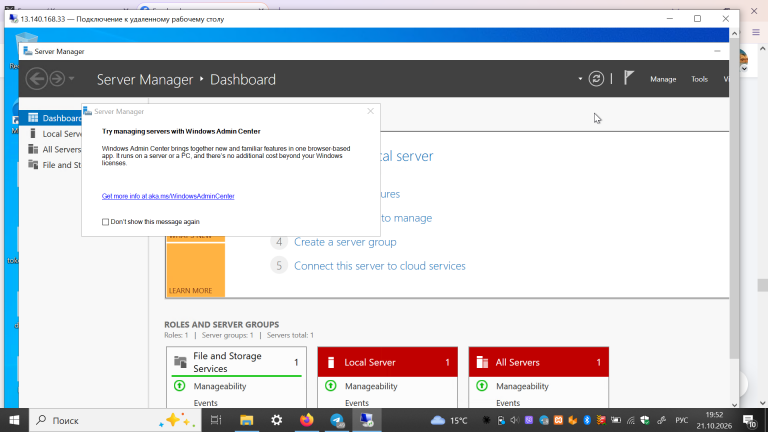Viewport: 768px width, 432px height.
Task: Open the Windows Start menu
Action: tap(14, 420)
